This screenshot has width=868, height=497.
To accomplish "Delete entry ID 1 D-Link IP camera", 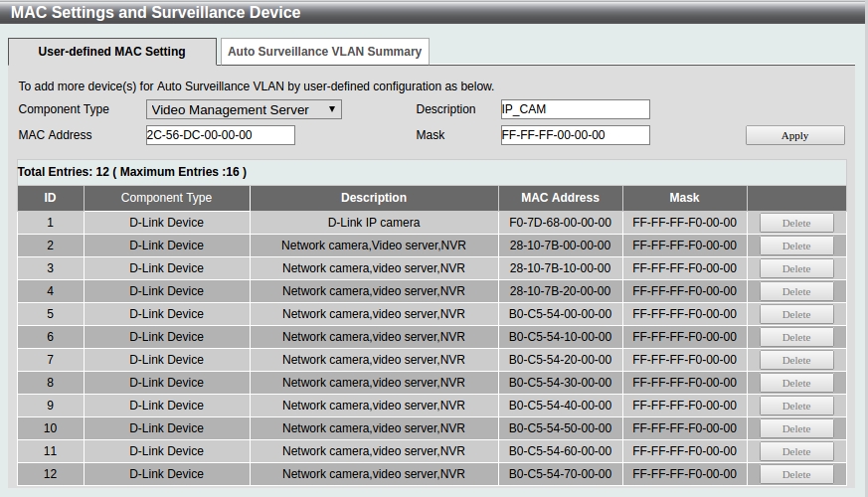I will pos(796,223).
